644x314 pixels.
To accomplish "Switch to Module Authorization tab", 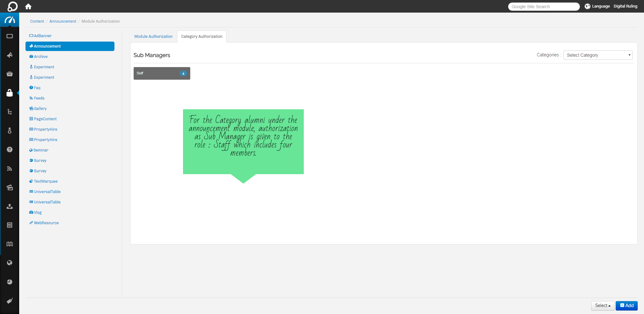I will pyautogui.click(x=153, y=37).
